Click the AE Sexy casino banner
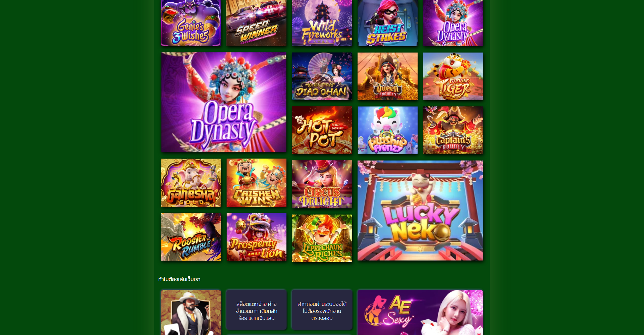644x335 pixels. coord(420,312)
